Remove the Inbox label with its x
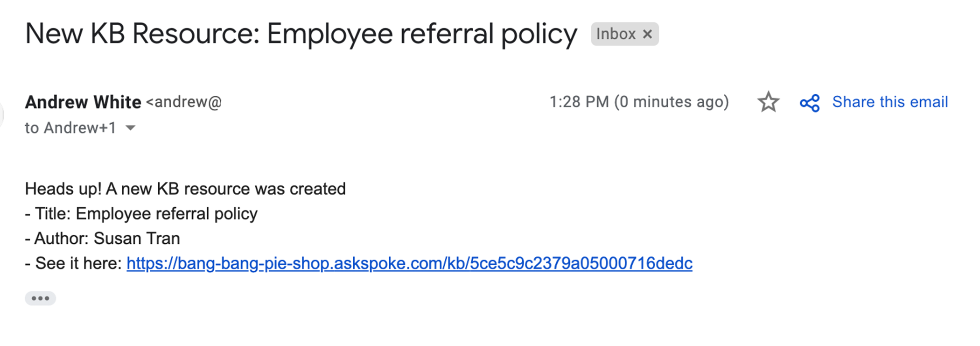Viewport: 980px width, 346px height. (x=647, y=34)
